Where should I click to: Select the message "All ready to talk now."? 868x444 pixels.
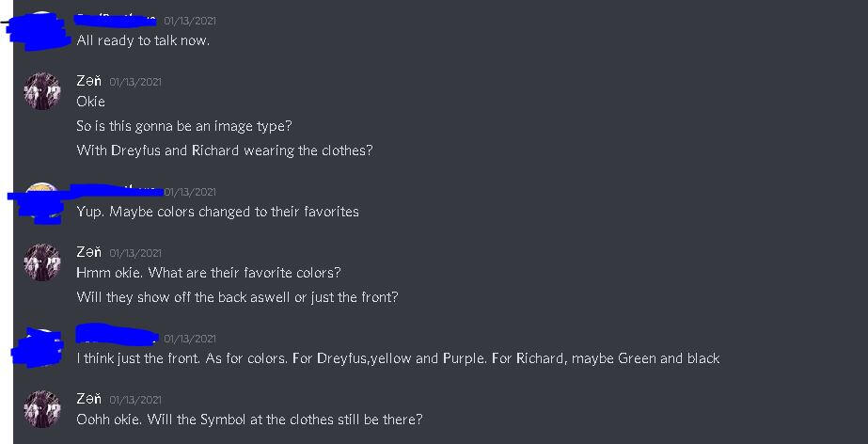click(143, 40)
